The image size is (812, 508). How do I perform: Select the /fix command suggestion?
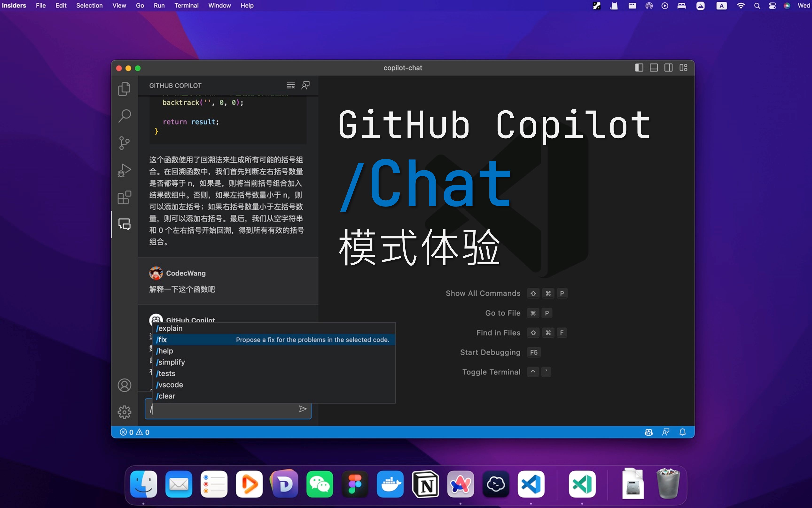274,340
